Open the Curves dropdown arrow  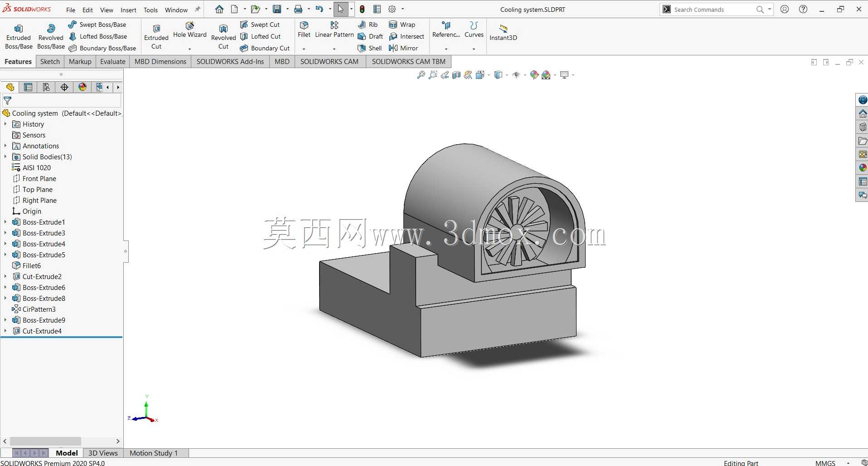474,49
